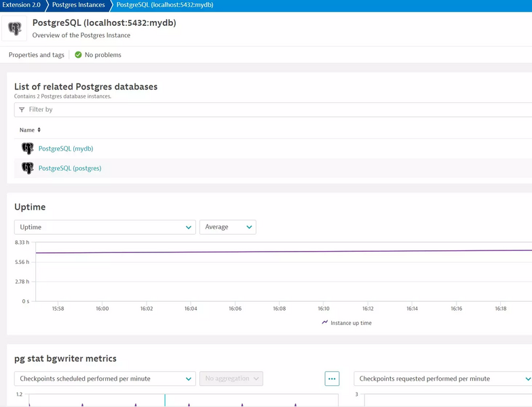Click the Filter by input field
Image resolution: width=532 pixels, height=407 pixels.
pyautogui.click(x=271, y=110)
